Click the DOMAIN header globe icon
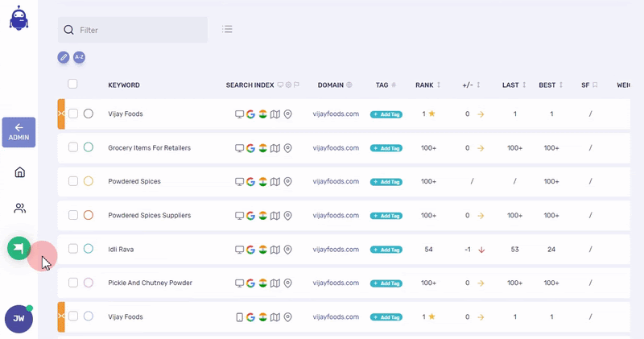 (349, 85)
